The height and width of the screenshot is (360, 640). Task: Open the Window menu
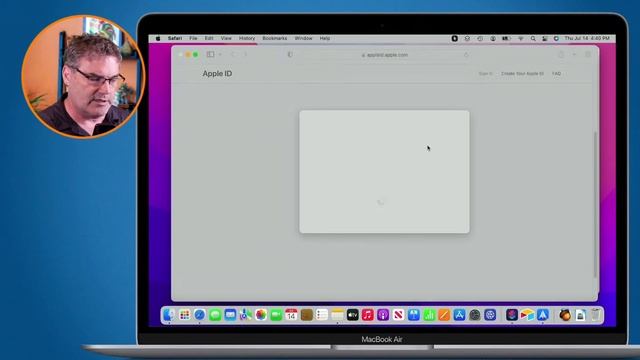(x=303, y=38)
